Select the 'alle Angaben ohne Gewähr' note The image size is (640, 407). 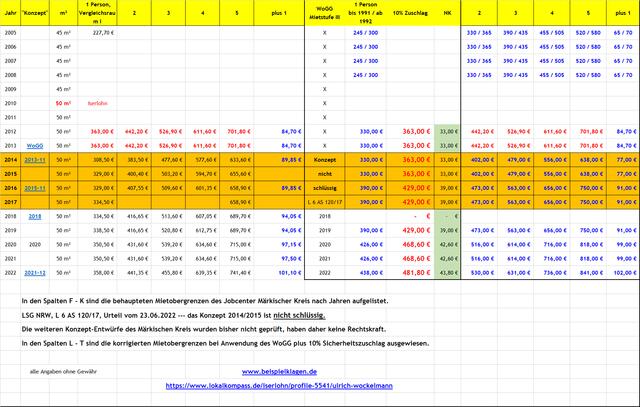tap(63, 372)
